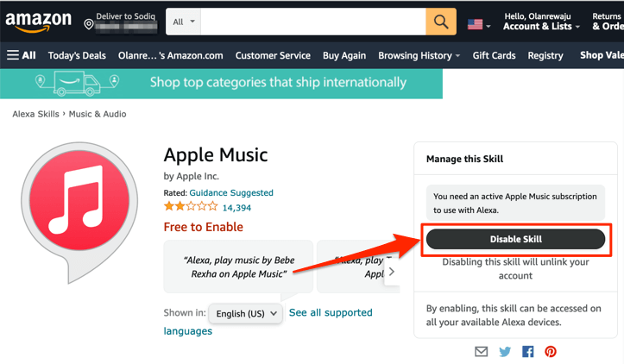Viewport: 624px width, 364px height.
Task: Click the orange search magnifier button
Action: pyautogui.click(x=440, y=22)
